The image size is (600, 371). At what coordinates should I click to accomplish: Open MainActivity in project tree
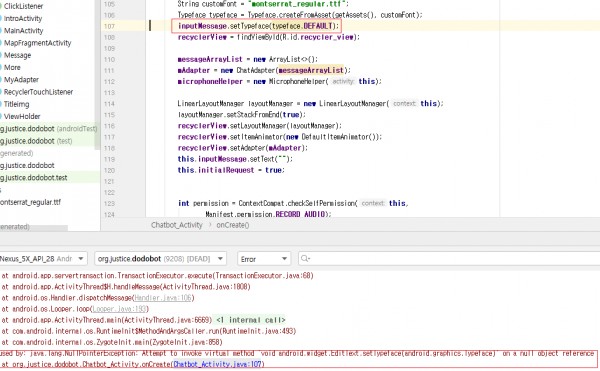23,31
